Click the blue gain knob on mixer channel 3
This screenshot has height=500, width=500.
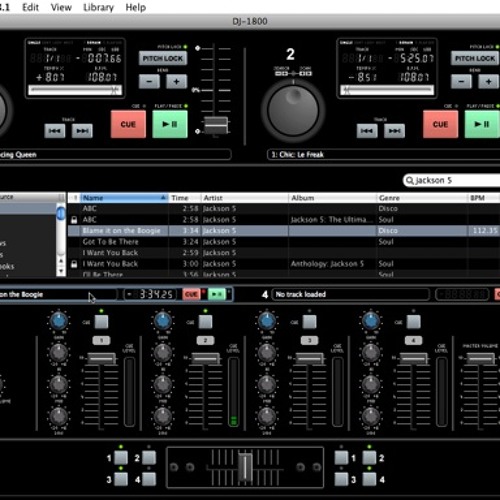[x=267, y=321]
